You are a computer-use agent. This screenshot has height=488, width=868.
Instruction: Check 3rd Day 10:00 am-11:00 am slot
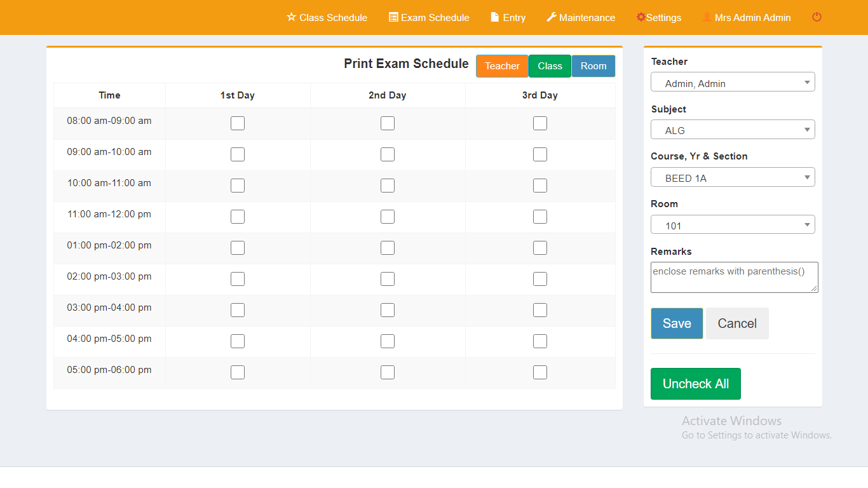(x=540, y=186)
